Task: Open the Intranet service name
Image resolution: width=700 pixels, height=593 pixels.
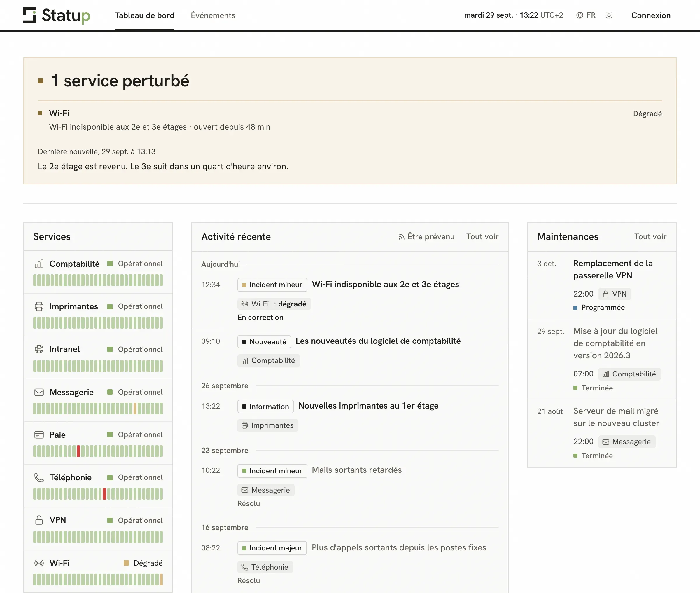Action: click(x=65, y=349)
